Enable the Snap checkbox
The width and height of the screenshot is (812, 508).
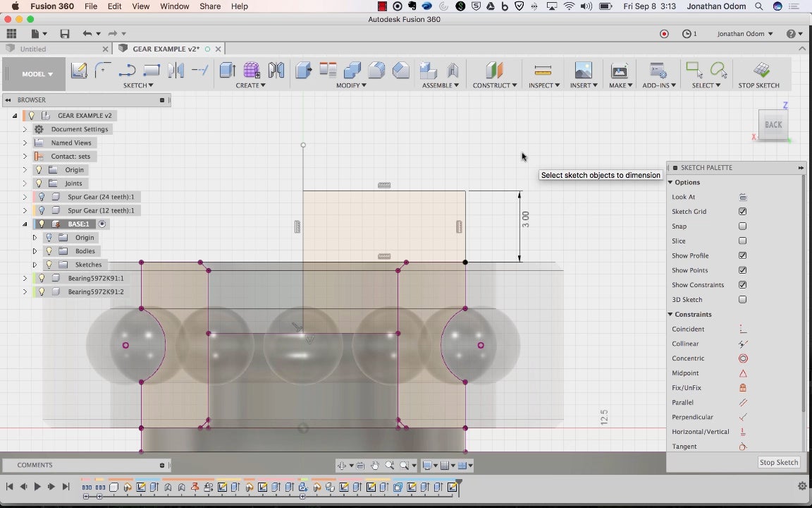[x=742, y=226]
